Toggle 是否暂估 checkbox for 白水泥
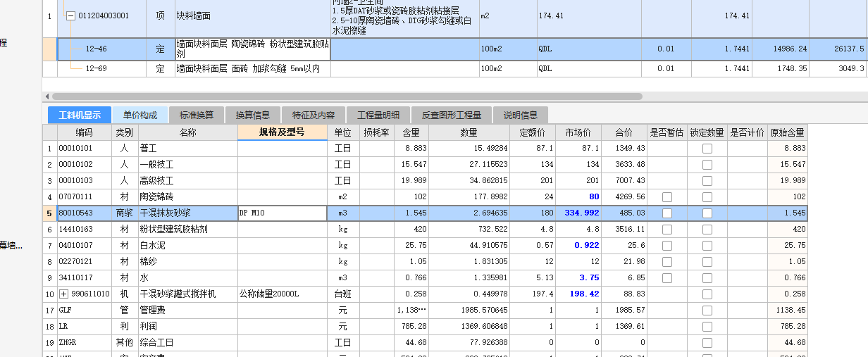The height and width of the screenshot is (357, 868). click(x=666, y=245)
